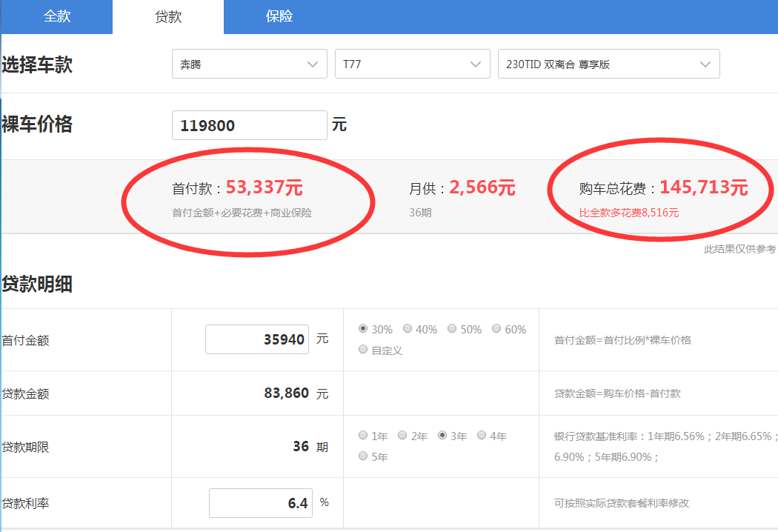Click the 可按照实际贷款套餐利率修改 note
Viewport: 778px width, 532px height.
(x=621, y=503)
